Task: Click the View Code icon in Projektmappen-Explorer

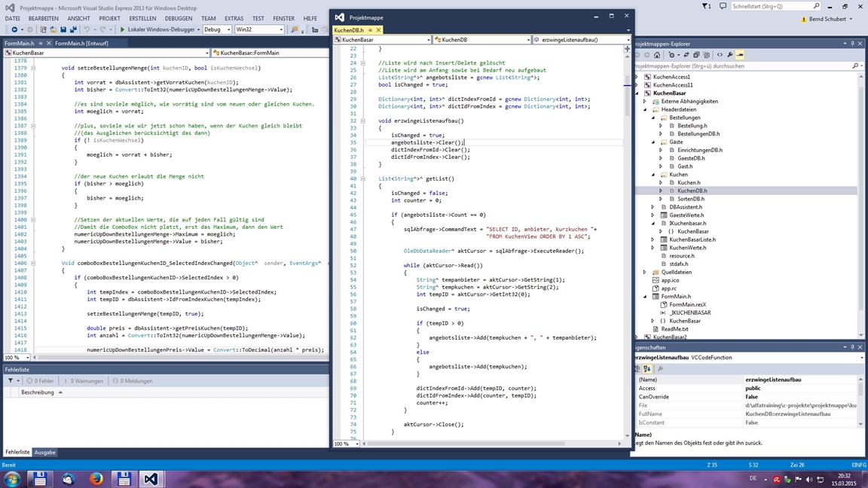Action: click(x=720, y=55)
